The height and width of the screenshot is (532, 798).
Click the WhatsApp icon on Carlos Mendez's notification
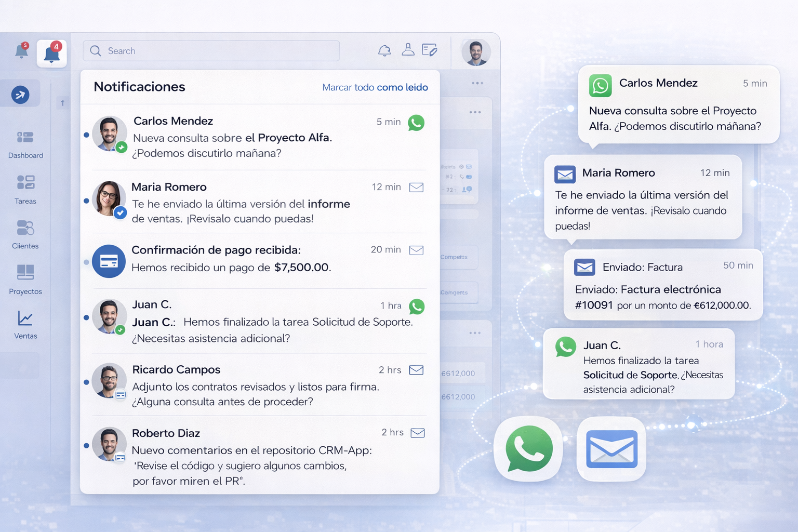tap(416, 123)
